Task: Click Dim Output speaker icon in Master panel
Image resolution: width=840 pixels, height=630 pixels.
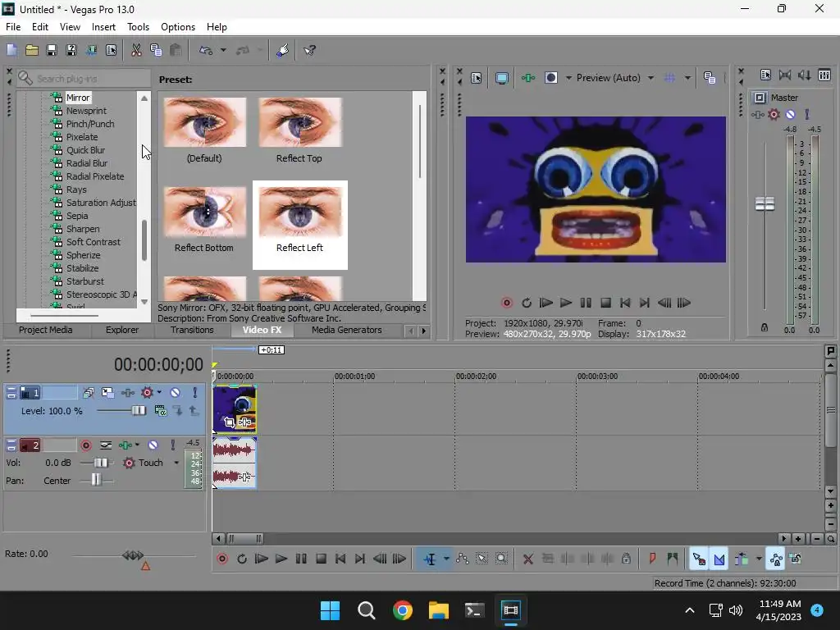Action: click(805, 75)
